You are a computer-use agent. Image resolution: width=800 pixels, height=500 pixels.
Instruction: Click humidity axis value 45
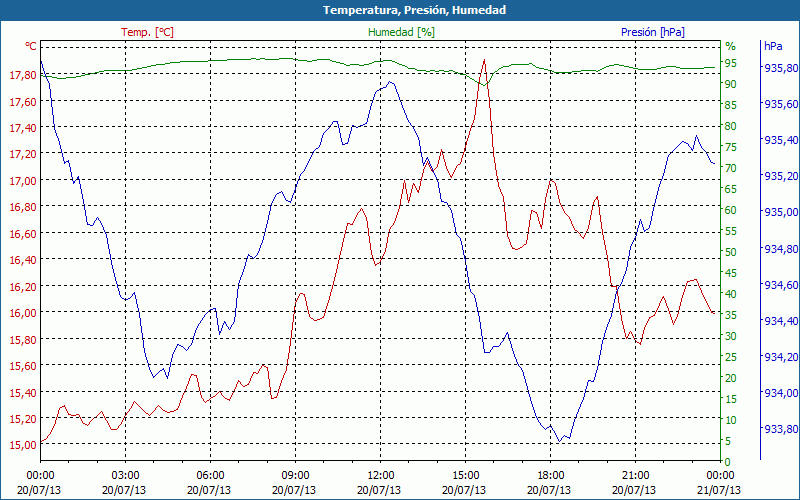731,273
